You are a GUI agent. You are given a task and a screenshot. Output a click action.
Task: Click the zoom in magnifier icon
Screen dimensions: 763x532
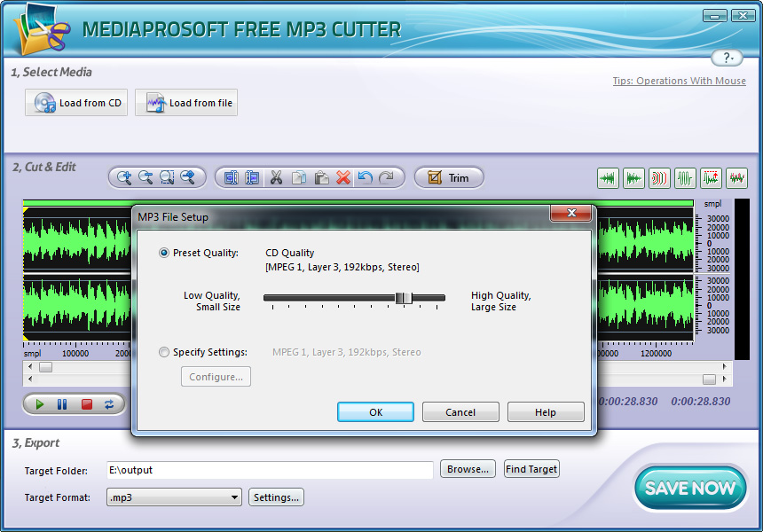click(x=124, y=178)
